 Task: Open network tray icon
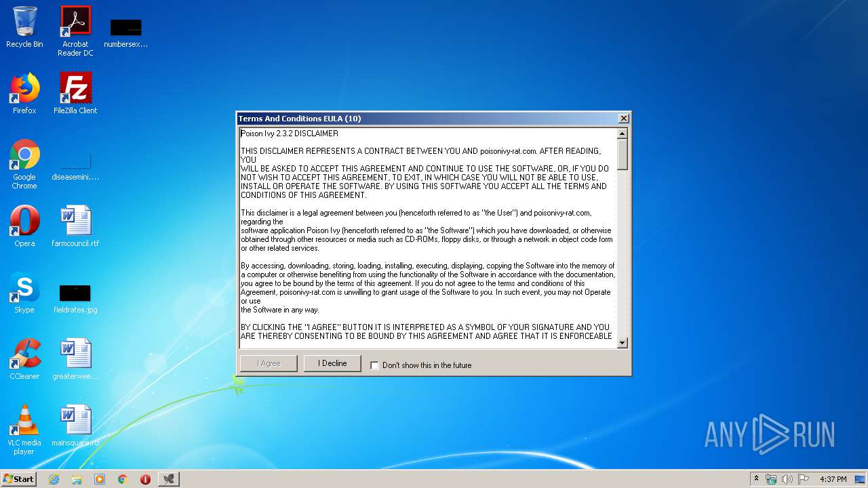[771, 479]
